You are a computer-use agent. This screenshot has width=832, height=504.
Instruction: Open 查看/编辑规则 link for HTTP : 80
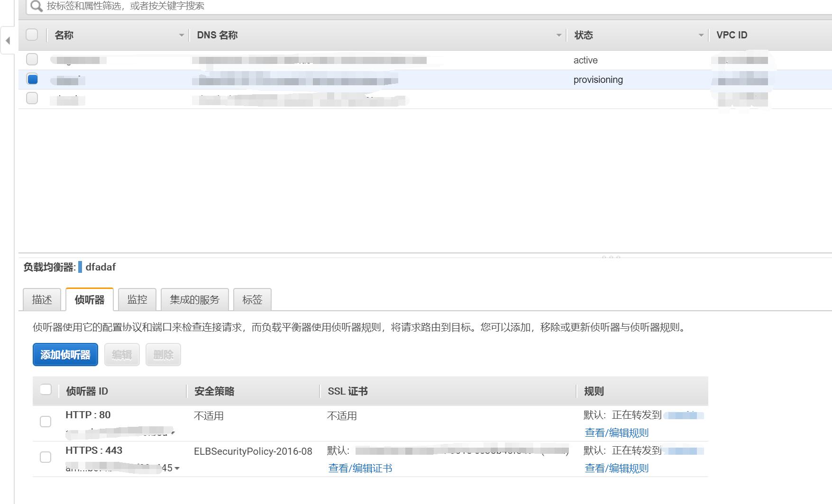616,432
